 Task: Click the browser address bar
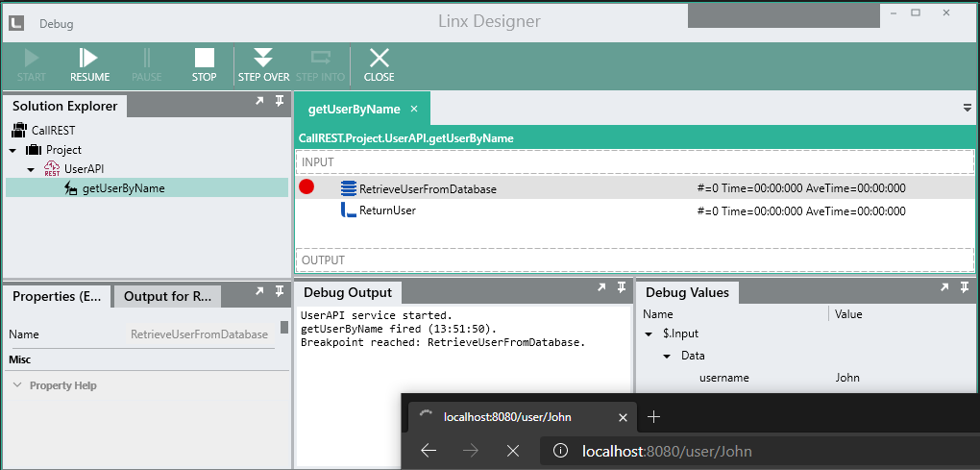tap(759, 451)
